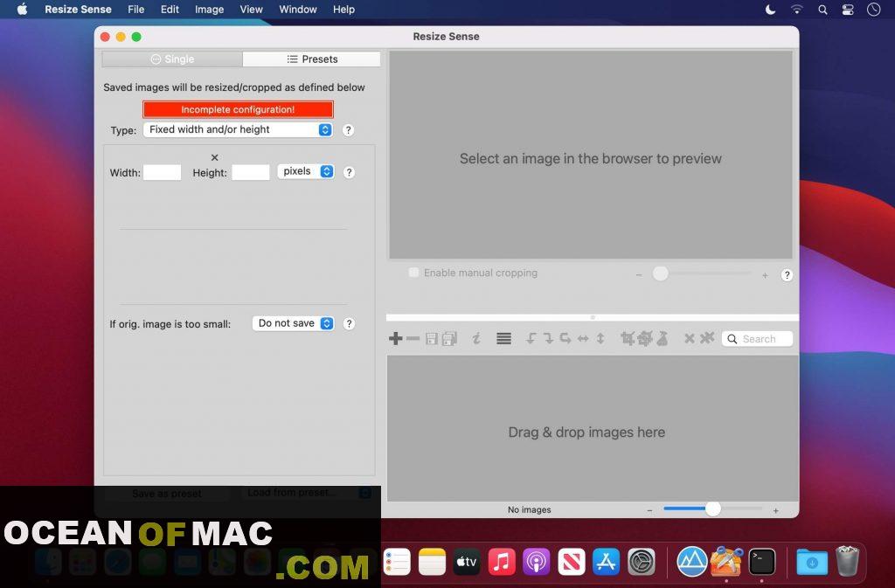Click the thumbnail size slider at bottom
The width and height of the screenshot is (895, 588).
712,508
